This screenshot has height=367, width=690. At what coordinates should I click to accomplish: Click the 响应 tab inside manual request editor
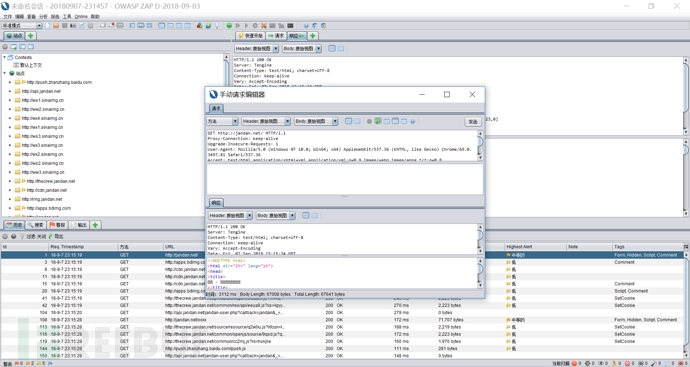point(216,202)
